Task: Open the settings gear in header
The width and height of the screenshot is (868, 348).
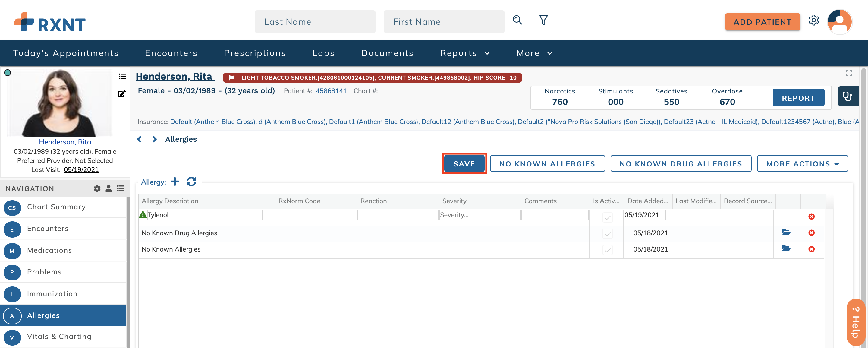Action: pyautogui.click(x=813, y=20)
